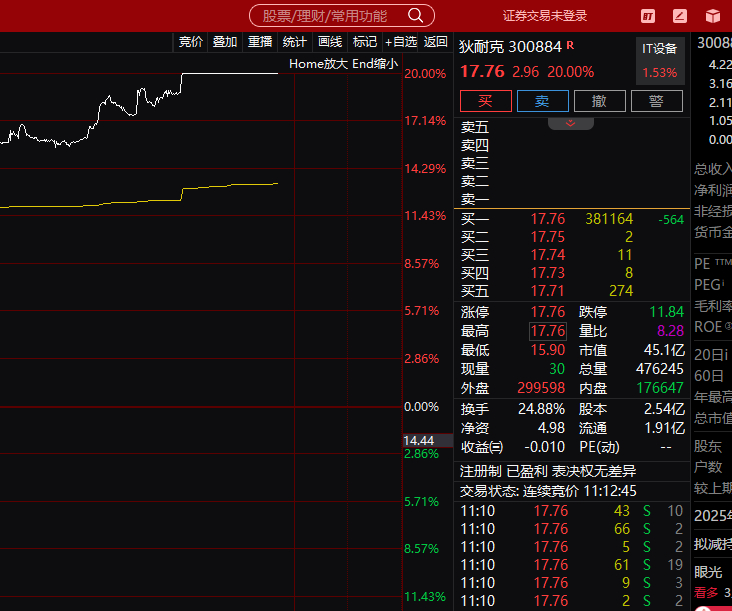Click 拟减持 item in right panel
This screenshot has height=611, width=732.
[712, 544]
